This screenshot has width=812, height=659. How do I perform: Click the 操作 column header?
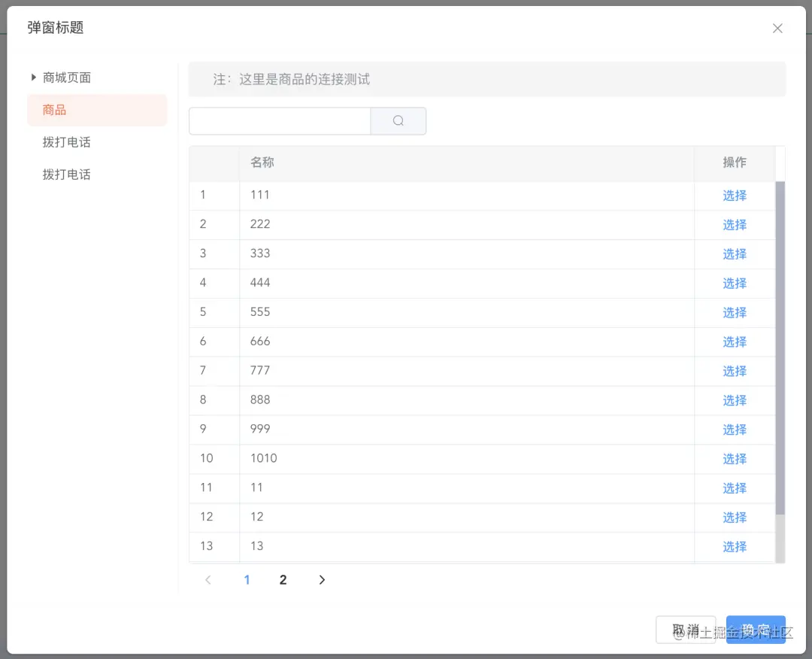(735, 162)
